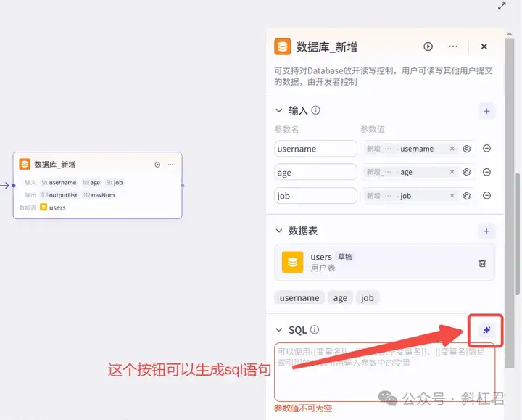
Task: Close the 数据库_新增 settings panel
Action: 484,46
